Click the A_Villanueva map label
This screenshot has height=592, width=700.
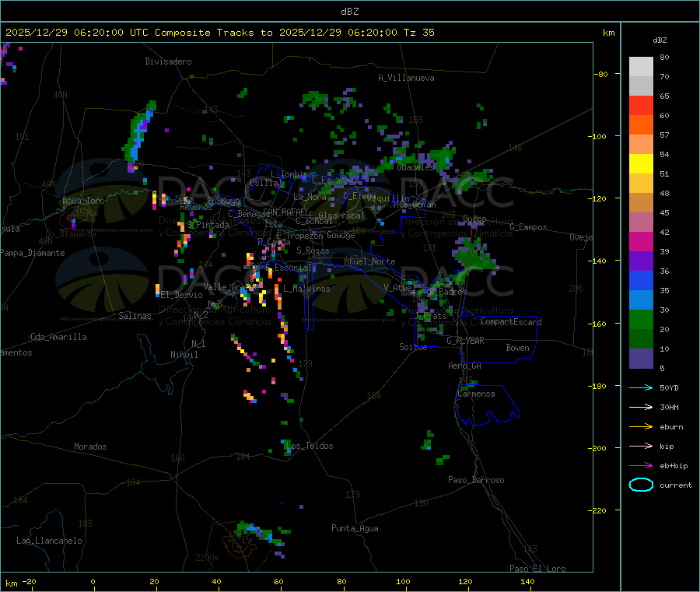click(406, 78)
